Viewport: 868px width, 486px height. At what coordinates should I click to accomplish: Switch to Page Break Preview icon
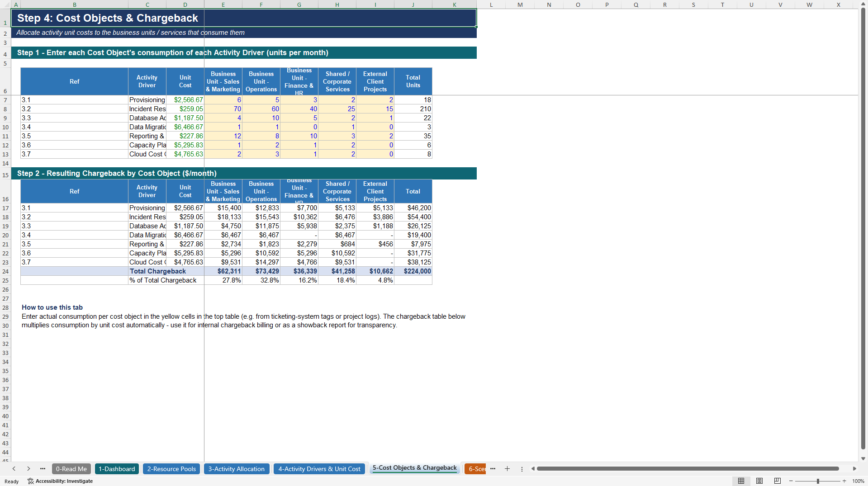click(778, 481)
